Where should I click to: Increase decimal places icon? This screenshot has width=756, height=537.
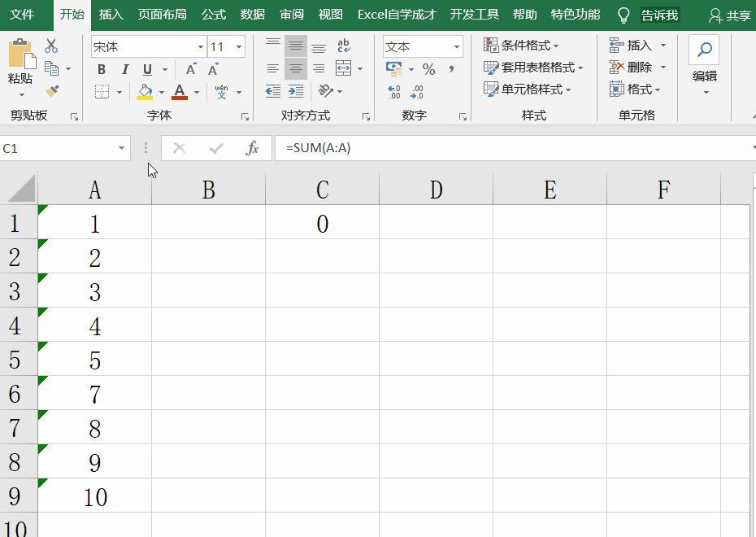point(394,92)
